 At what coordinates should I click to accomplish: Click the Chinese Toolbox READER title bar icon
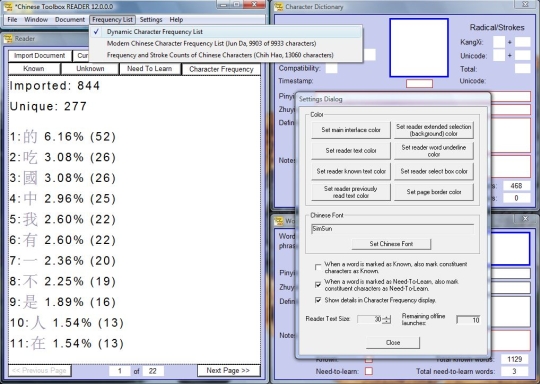(8, 6)
